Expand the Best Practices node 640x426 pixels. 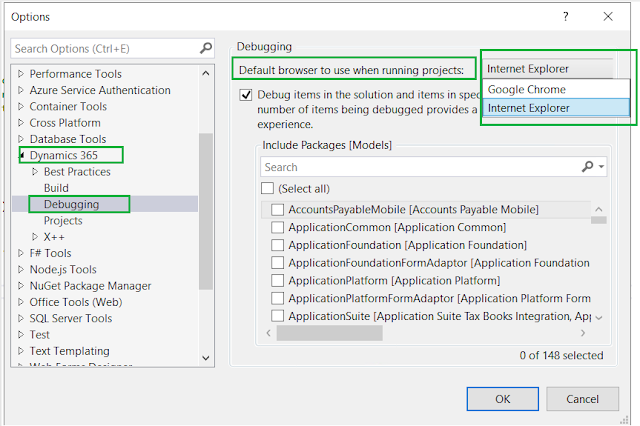click(35, 171)
